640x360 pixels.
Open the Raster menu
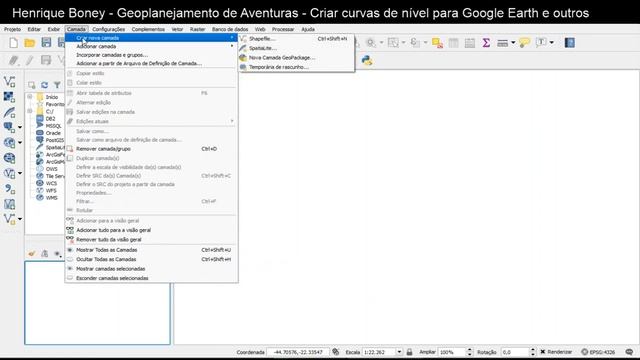pos(198,29)
